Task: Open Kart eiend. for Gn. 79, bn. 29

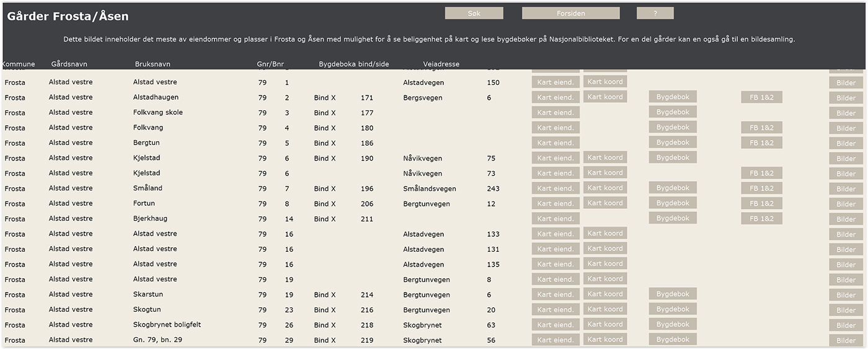Action: (556, 340)
